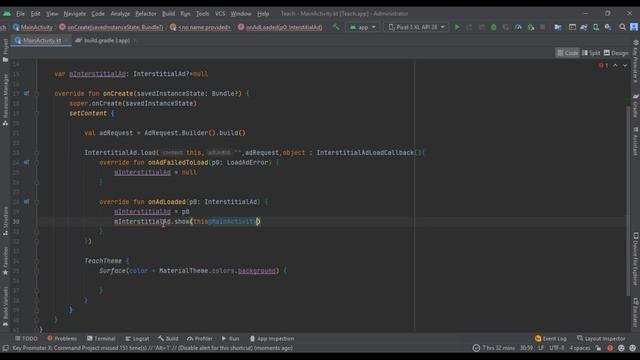Image resolution: width=640 pixels, height=360 pixels.
Task: Click the red notification icon in status bar
Action: [610, 348]
